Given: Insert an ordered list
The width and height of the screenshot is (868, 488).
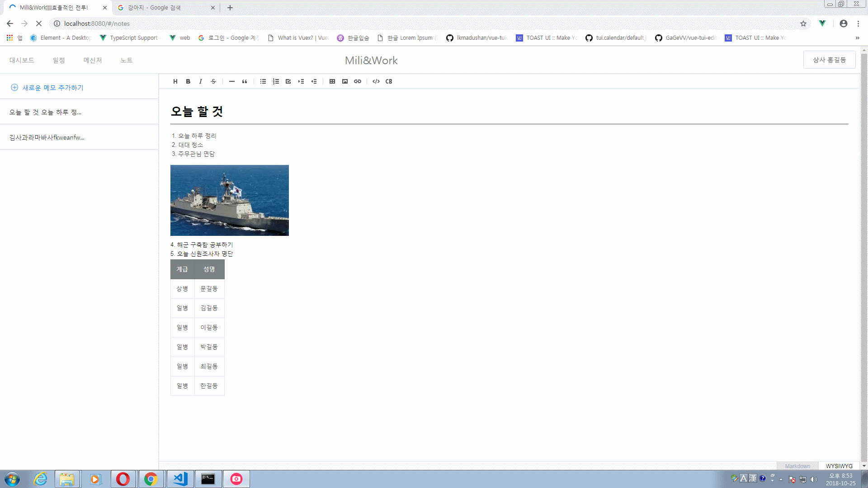Looking at the screenshot, I should [276, 81].
